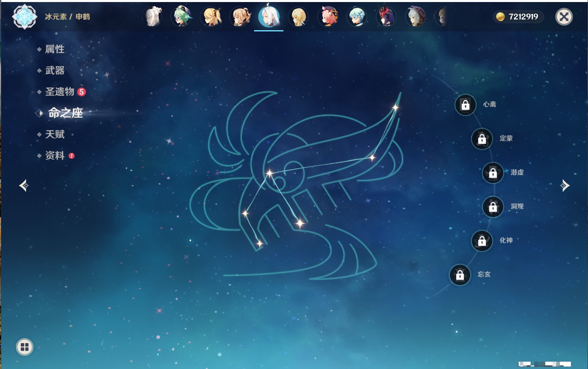Open the 资料 profile tab
This screenshot has height=369, width=588.
coord(55,155)
